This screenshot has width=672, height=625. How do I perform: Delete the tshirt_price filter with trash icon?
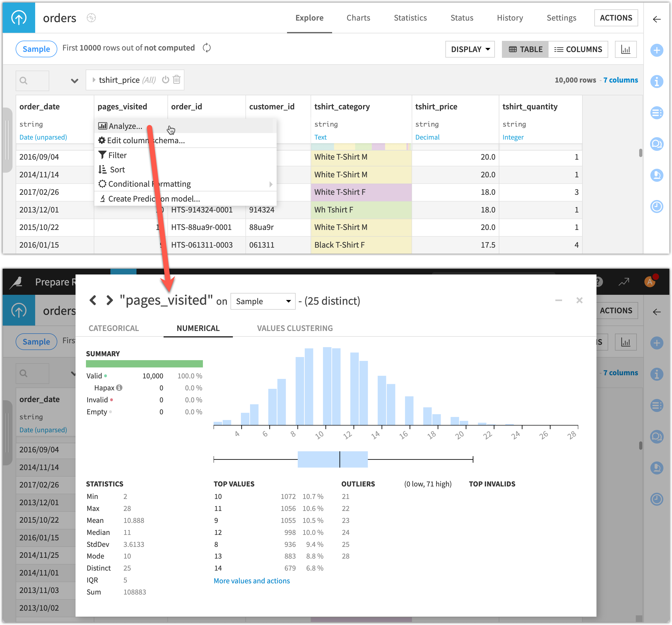176,80
